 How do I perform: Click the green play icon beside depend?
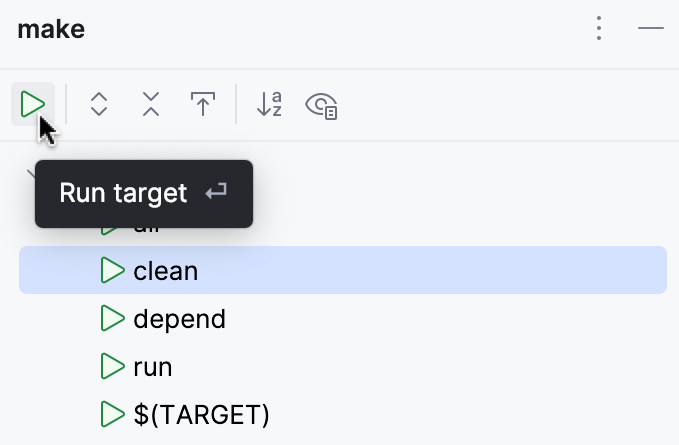[112, 319]
